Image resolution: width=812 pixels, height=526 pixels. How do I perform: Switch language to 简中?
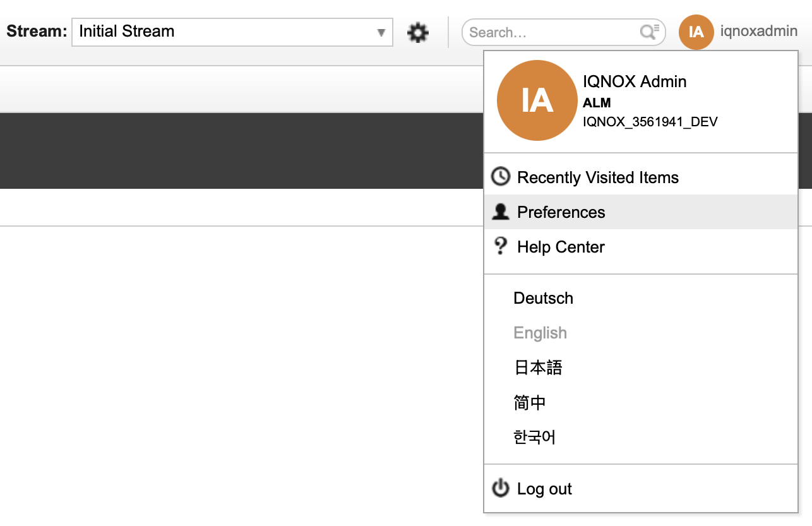coord(530,402)
